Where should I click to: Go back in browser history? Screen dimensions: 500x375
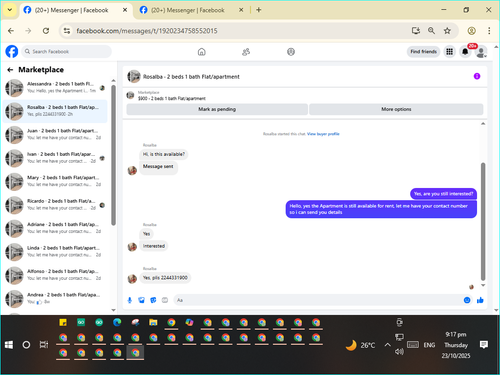pyautogui.click(x=11, y=31)
